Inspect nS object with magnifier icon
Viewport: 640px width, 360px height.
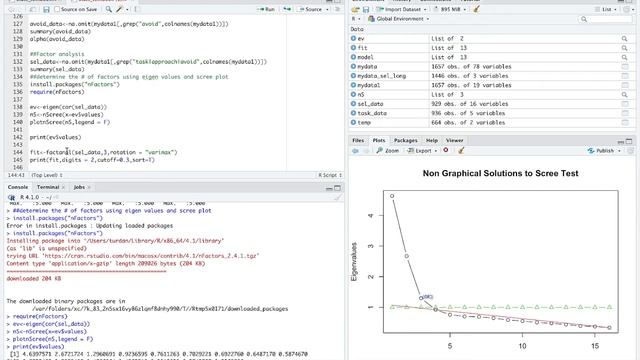coord(624,94)
